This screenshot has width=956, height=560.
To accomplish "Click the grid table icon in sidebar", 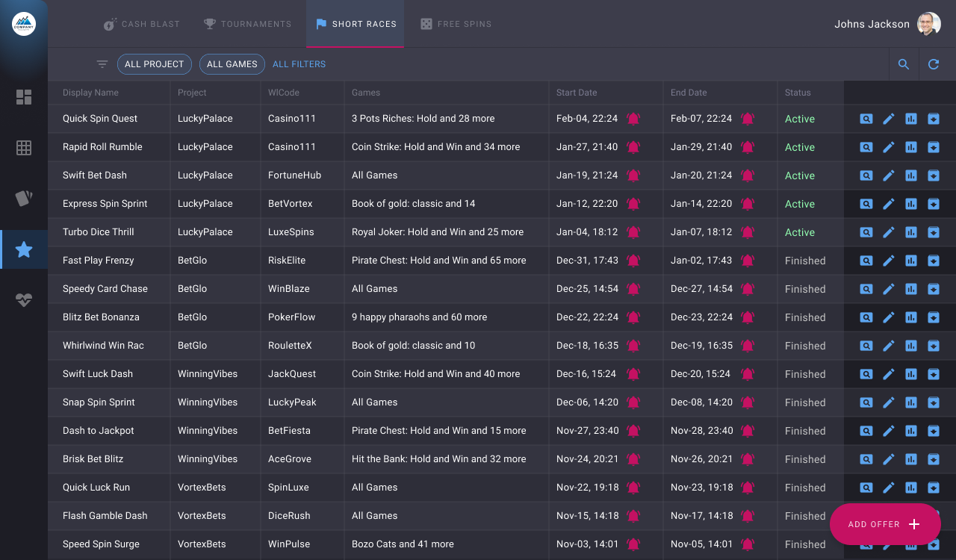I will click(24, 148).
